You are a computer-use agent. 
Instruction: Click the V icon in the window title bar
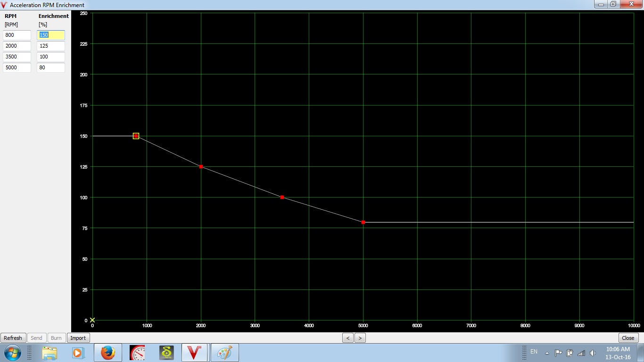tap(5, 5)
